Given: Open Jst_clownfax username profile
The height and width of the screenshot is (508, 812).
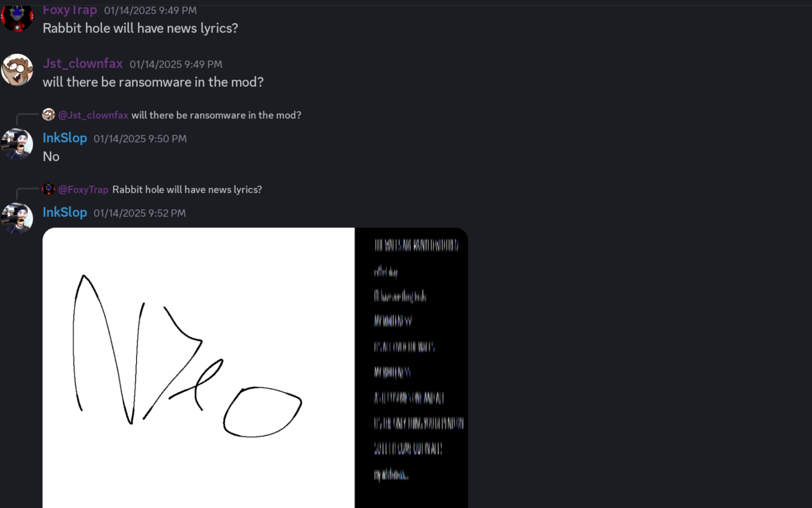Looking at the screenshot, I should [82, 64].
